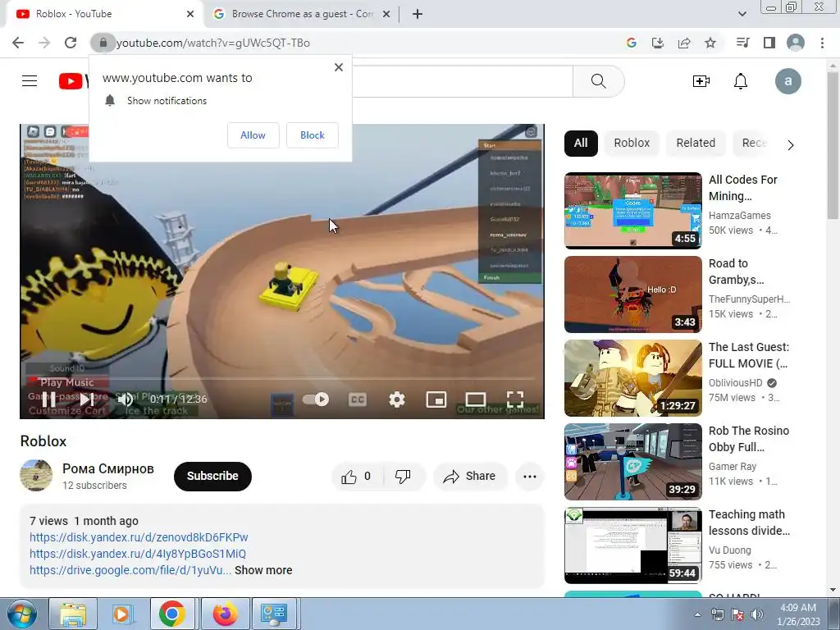Dislike the video with thumbs down
The image size is (840, 630).
pyautogui.click(x=403, y=477)
